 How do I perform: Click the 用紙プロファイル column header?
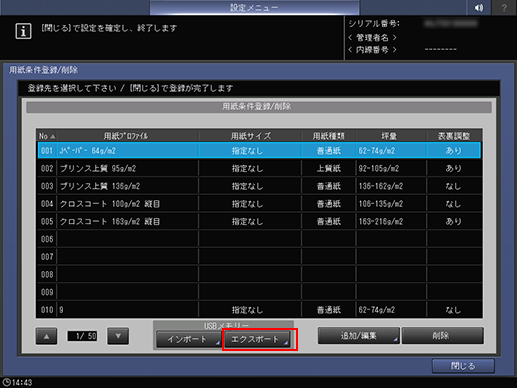tap(127, 136)
